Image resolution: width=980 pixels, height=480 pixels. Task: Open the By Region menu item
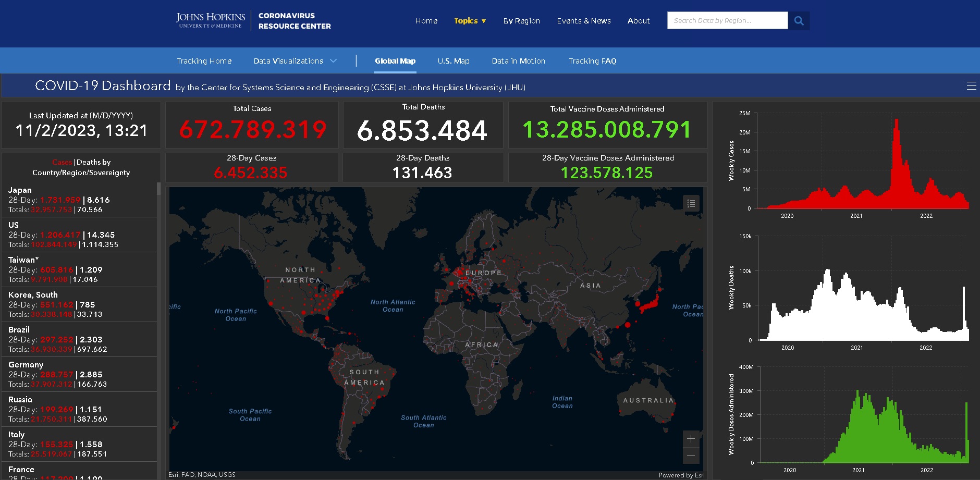click(x=521, y=21)
